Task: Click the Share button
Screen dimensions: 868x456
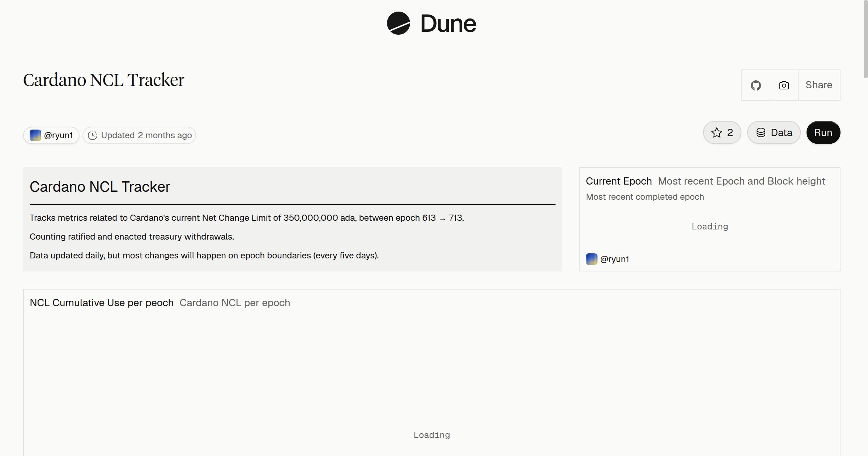Action: point(819,85)
